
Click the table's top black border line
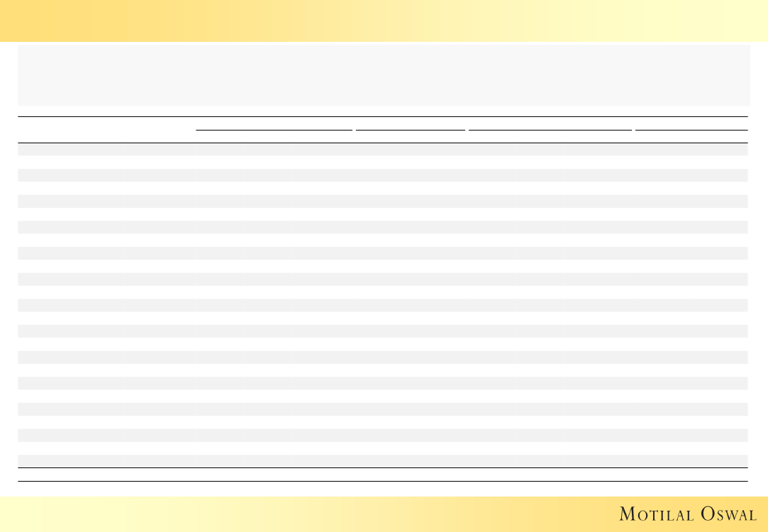pos(383,116)
